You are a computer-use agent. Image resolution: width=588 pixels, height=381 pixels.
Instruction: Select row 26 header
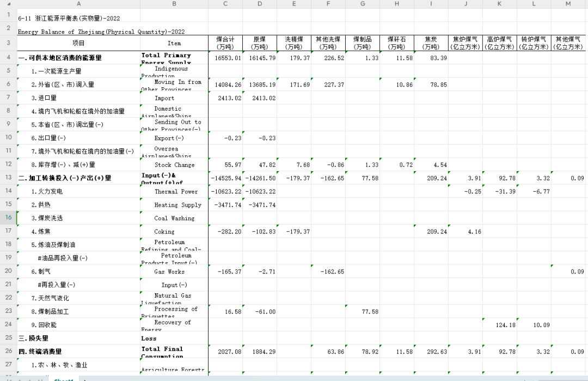point(8,351)
